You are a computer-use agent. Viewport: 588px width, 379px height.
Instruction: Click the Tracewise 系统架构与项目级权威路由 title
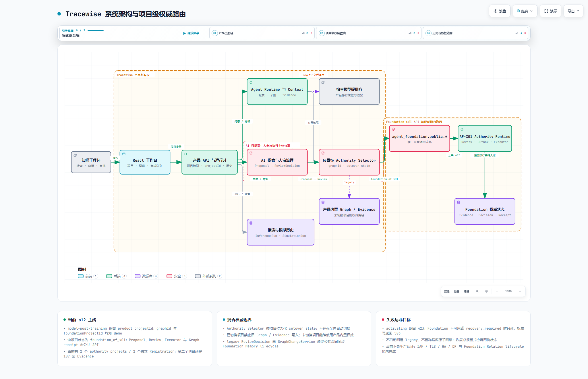point(125,14)
